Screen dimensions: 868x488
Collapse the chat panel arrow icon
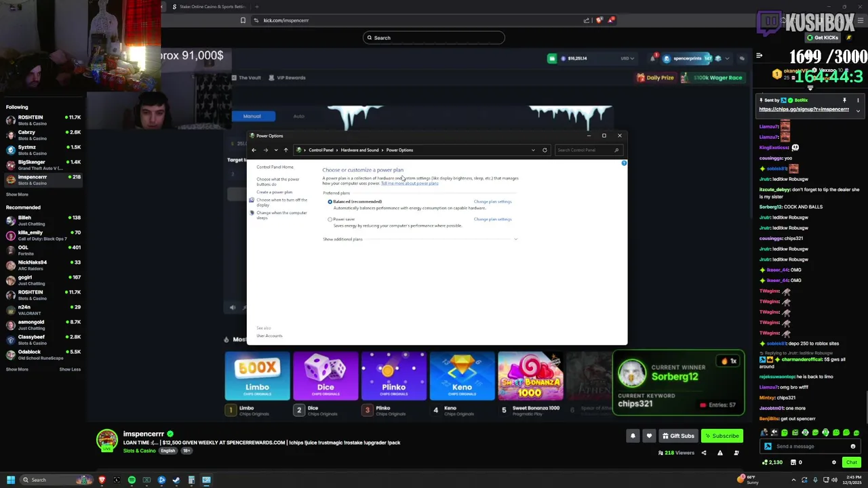click(x=759, y=56)
